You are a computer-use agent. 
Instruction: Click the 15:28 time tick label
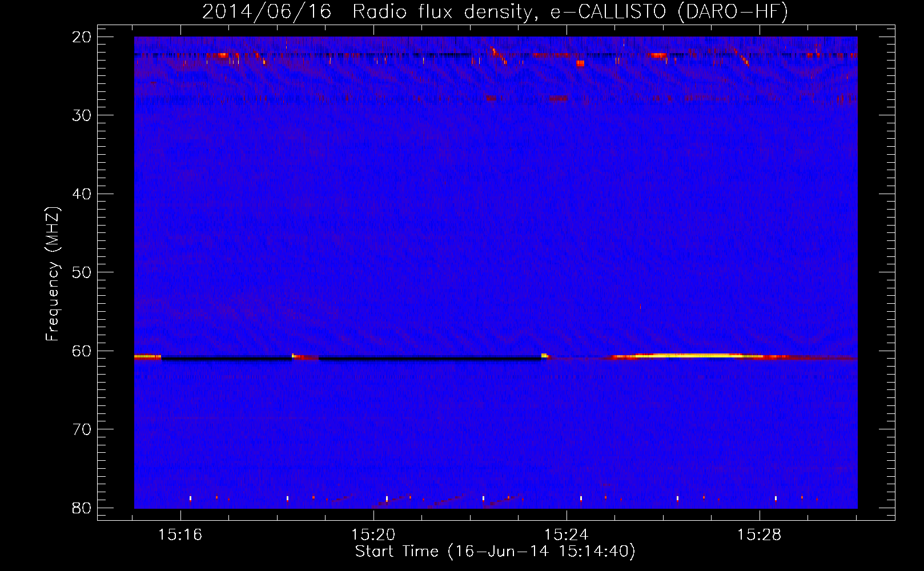(x=760, y=535)
